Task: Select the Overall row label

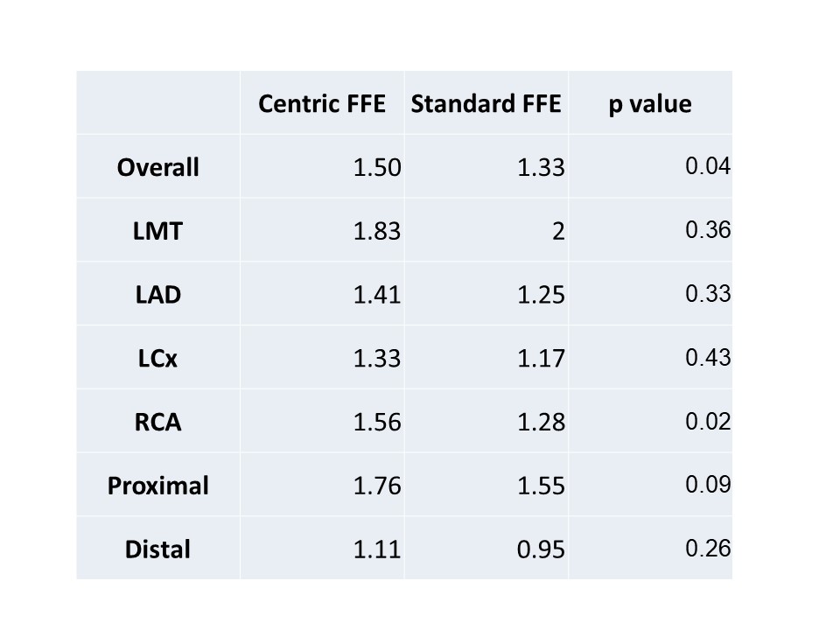Action: 158,167
